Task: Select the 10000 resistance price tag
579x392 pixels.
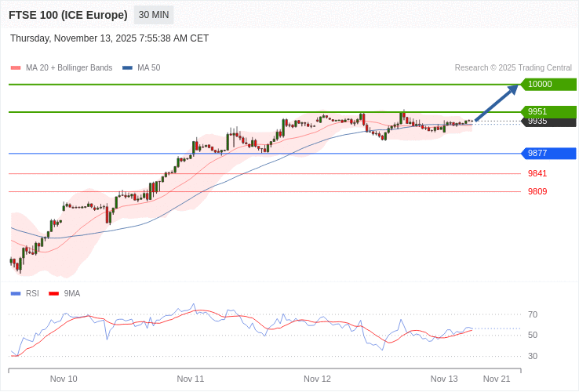Action: [548, 84]
